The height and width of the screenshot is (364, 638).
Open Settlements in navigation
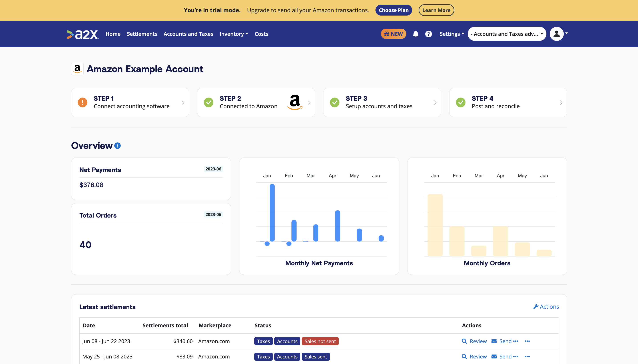pyautogui.click(x=142, y=34)
